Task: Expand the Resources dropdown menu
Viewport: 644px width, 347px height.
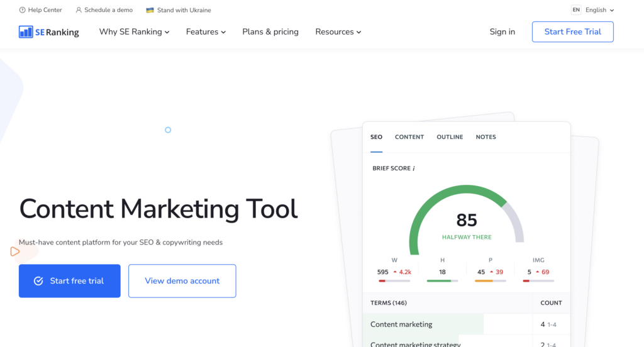Action: click(338, 31)
